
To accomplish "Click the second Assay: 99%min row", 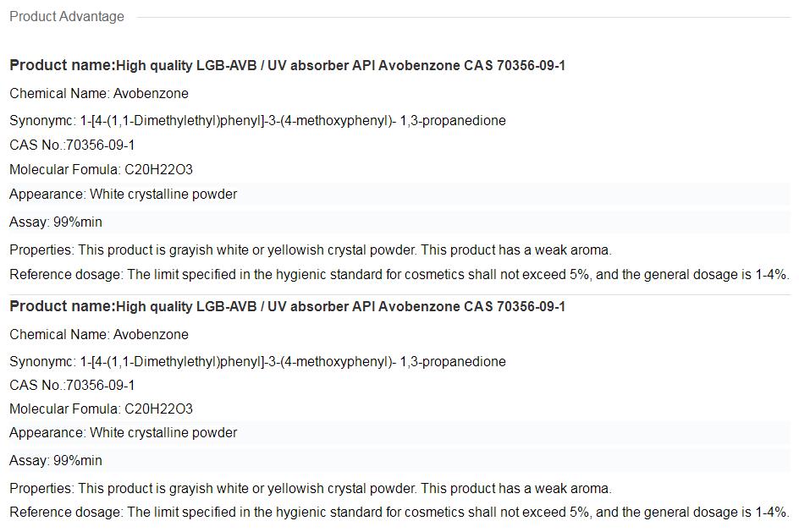I will point(56,460).
